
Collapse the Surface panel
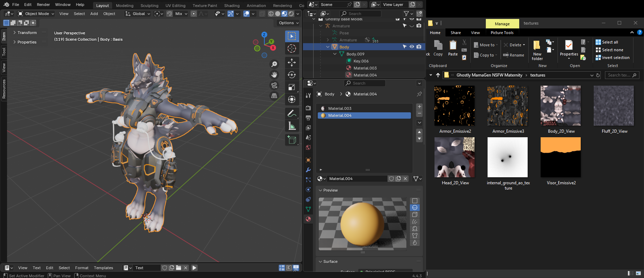click(330, 262)
